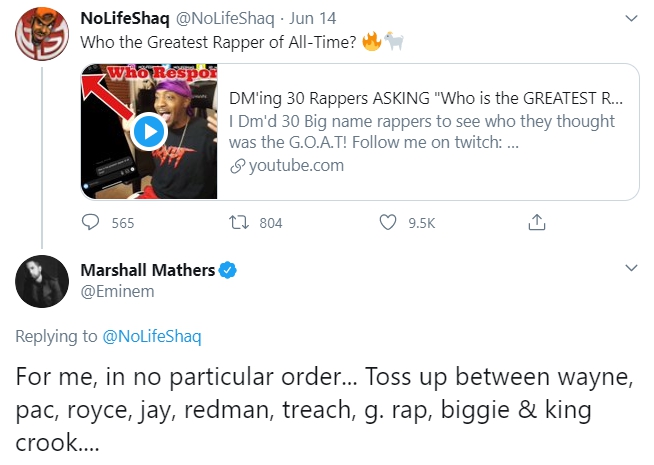Viewport: 654px width, 465px height.
Task: Open NoLifeShaq's profile avatar
Action: pos(40,37)
